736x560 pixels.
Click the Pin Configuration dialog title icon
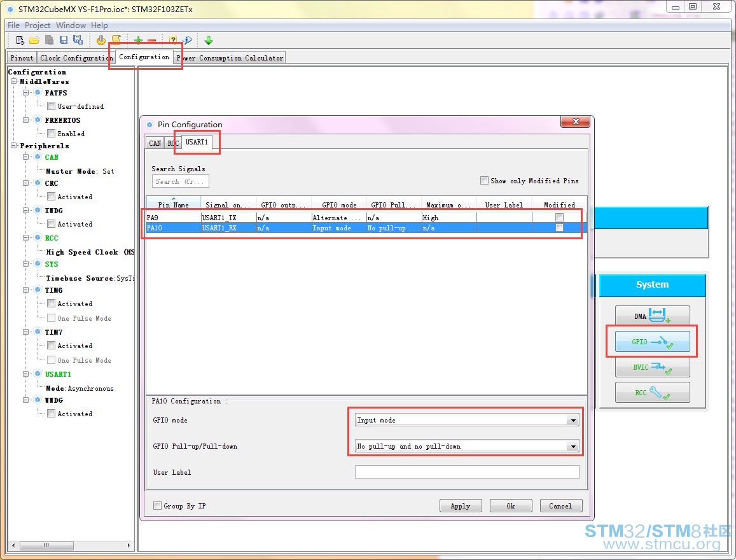(x=149, y=124)
